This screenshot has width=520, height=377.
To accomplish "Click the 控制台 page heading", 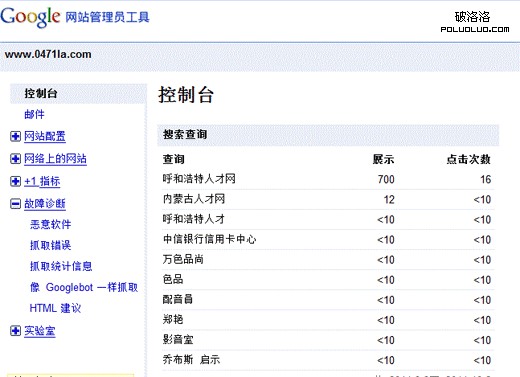I will [x=186, y=95].
